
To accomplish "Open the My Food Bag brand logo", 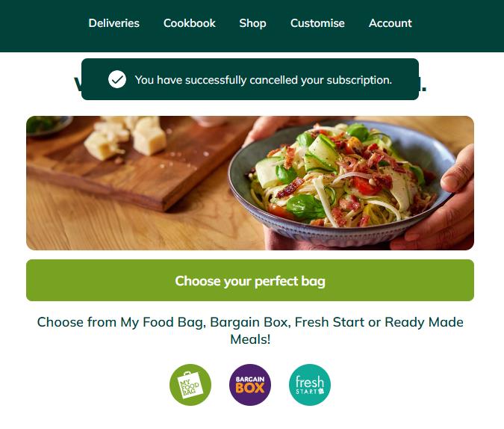I will coord(190,385).
